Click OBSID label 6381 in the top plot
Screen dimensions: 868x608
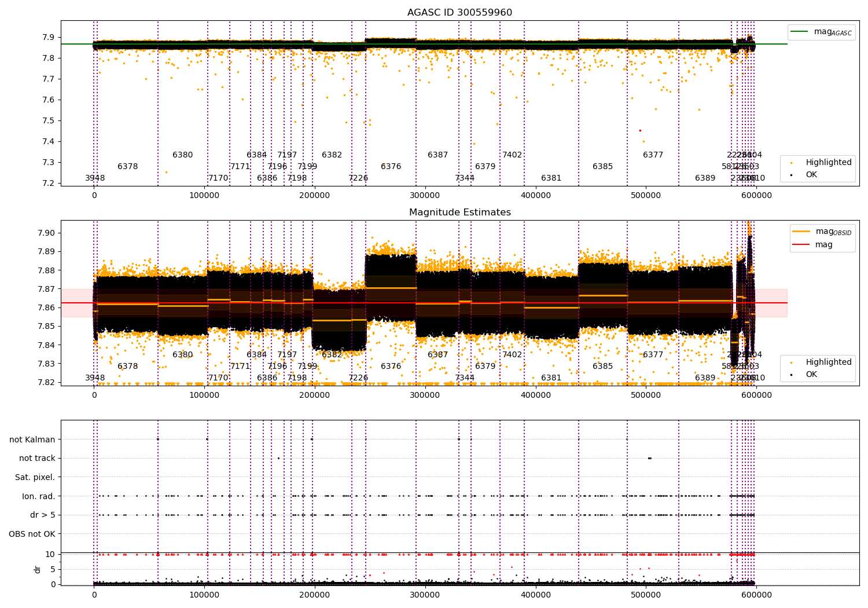551,178
